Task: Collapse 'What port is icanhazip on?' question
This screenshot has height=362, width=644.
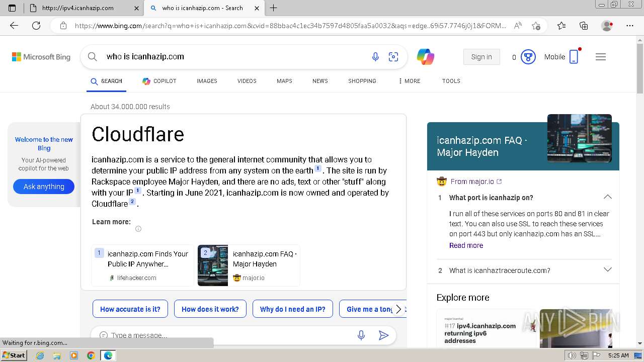Action: pyautogui.click(x=608, y=197)
